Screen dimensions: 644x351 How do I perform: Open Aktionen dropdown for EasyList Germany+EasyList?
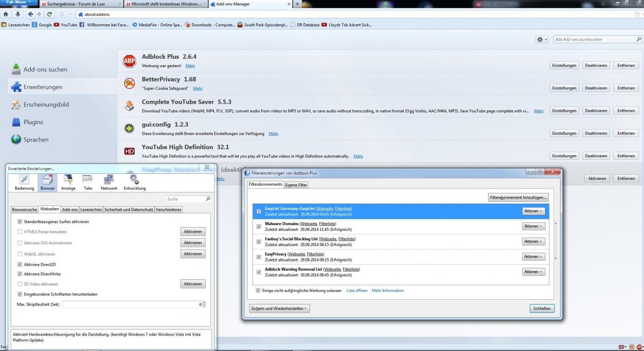tap(533, 211)
